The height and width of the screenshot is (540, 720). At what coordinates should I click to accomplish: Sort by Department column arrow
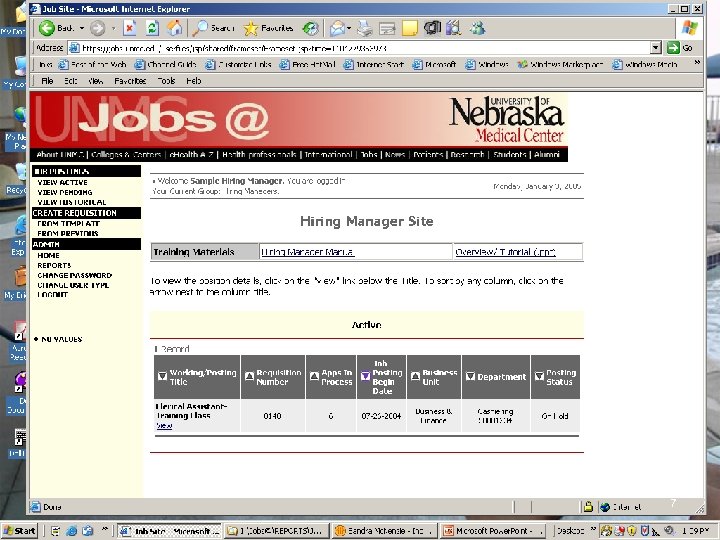470,377
